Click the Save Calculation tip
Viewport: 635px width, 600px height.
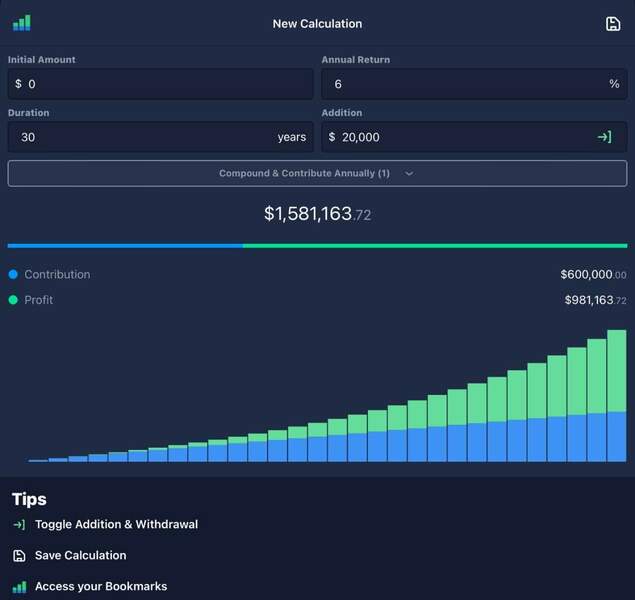80,555
